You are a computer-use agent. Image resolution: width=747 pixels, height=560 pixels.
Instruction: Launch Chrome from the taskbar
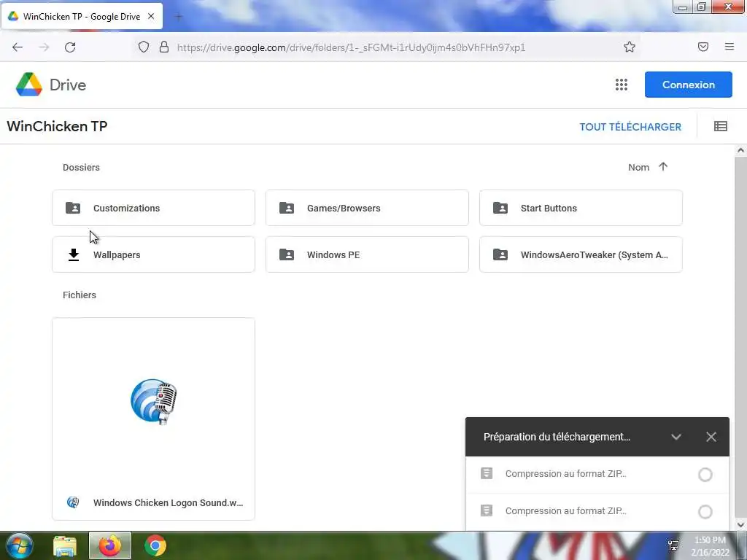155,545
